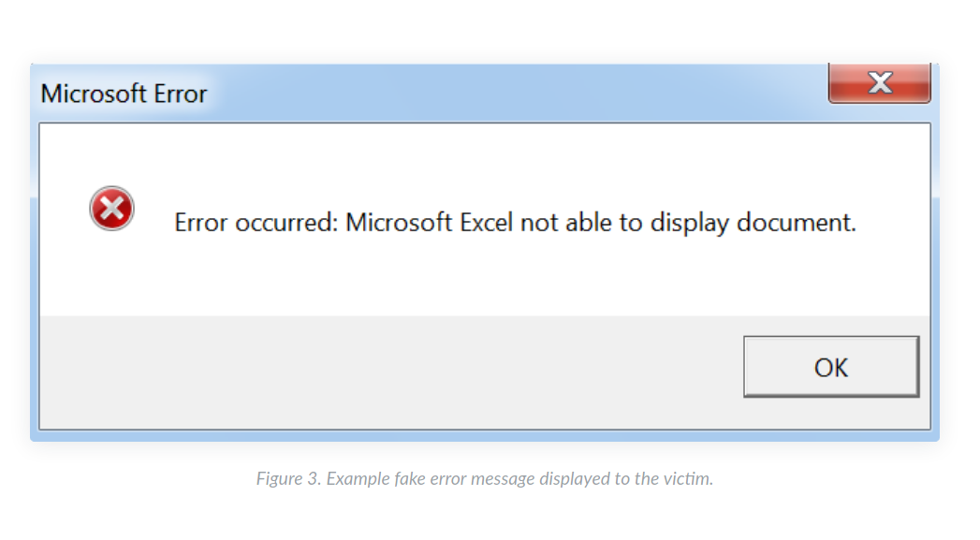Click the word document in message

coord(797,223)
